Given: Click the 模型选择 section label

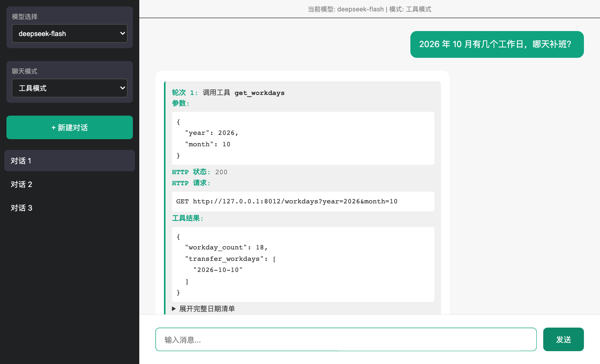Looking at the screenshot, I should pos(25,16).
